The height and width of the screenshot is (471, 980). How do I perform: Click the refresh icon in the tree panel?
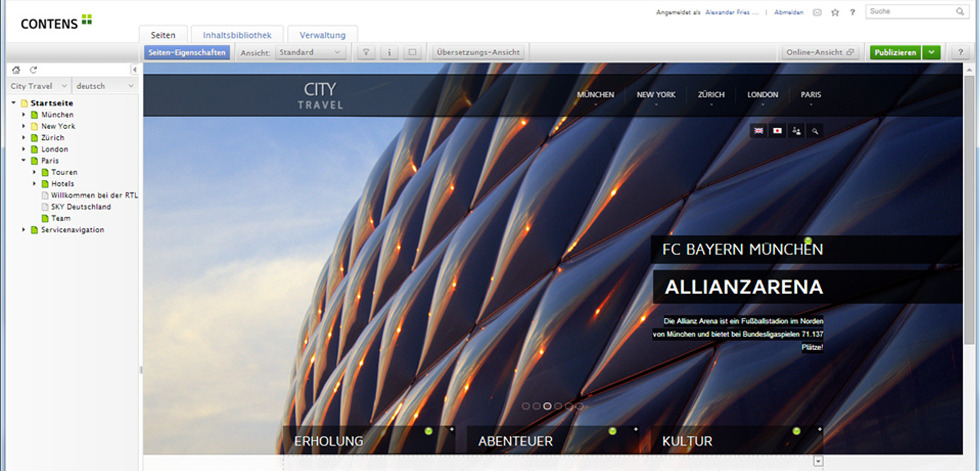(x=34, y=70)
